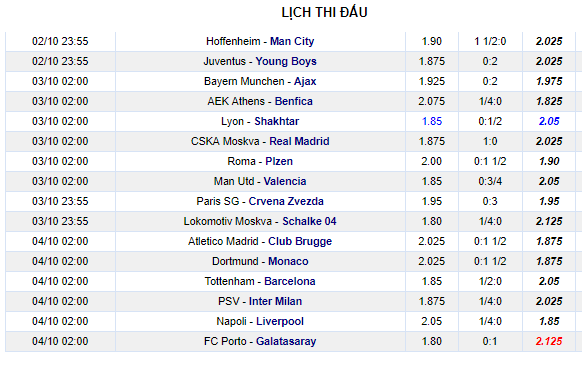Open the Dortmund - Monaco fixture
Image resolution: width=582 pixels, height=370 pixels.
coord(260,262)
